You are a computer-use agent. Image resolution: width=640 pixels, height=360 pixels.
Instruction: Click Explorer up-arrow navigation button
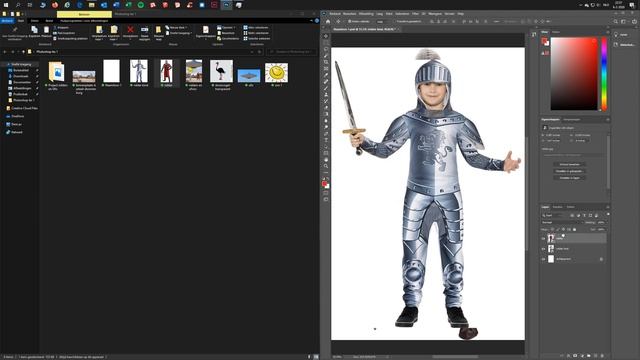click(x=23, y=52)
